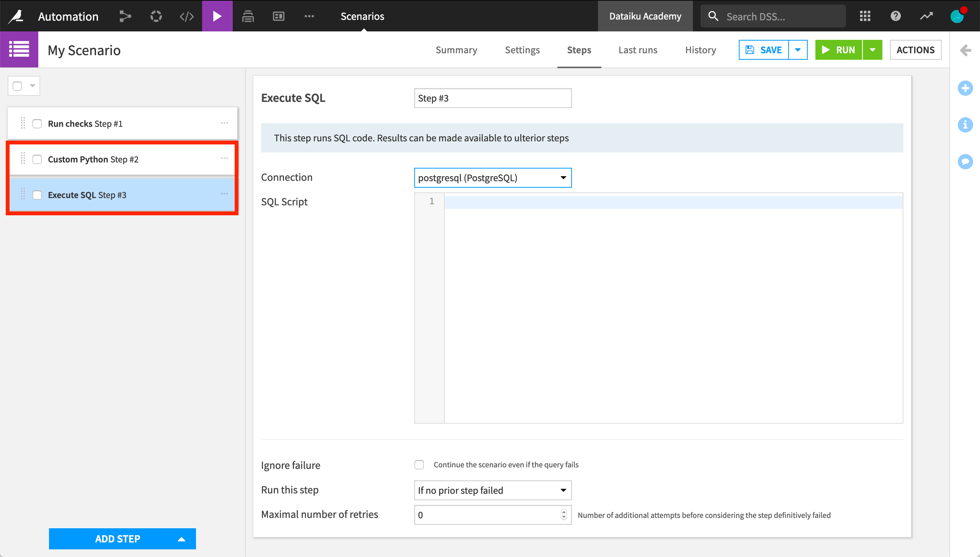Enable the Ignore failure checkbox
This screenshot has width=980, height=557.
419,465
